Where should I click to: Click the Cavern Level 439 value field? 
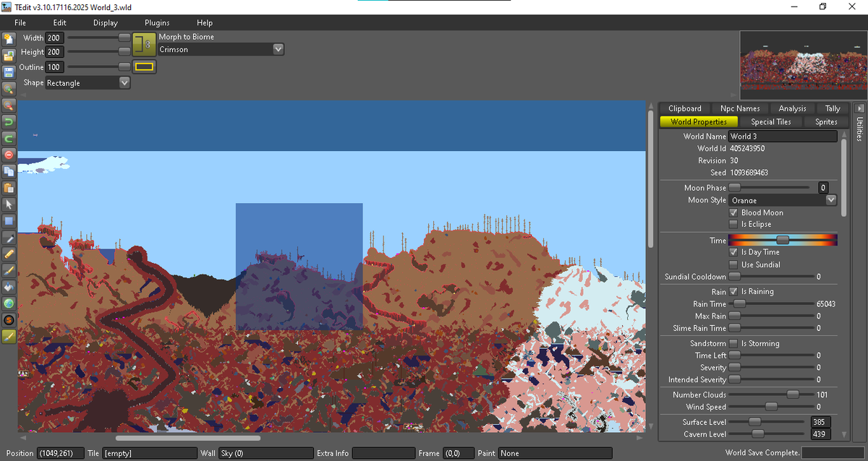(820, 434)
